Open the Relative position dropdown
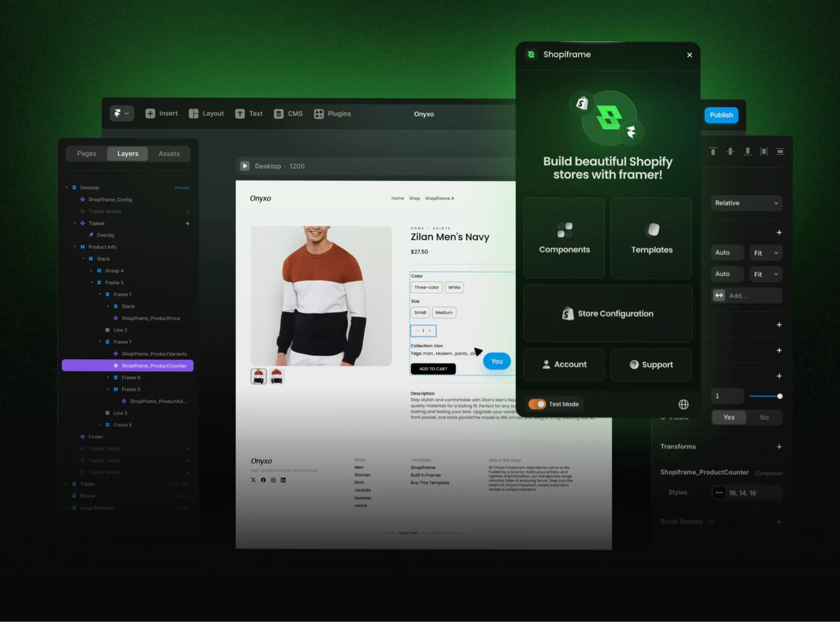Viewport: 840px width, 622px height. pos(746,203)
